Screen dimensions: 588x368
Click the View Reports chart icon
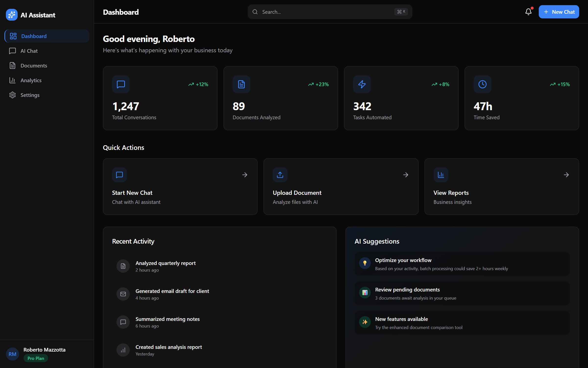[441, 175]
